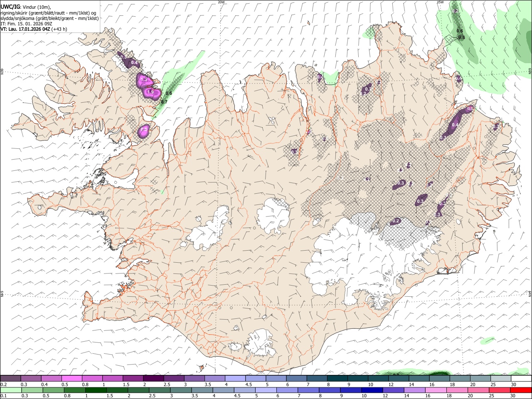Image resolution: width=532 pixels, height=399 pixels.
Task: Click the 1.9 precipitation value on the map
Action: [x=151, y=92]
